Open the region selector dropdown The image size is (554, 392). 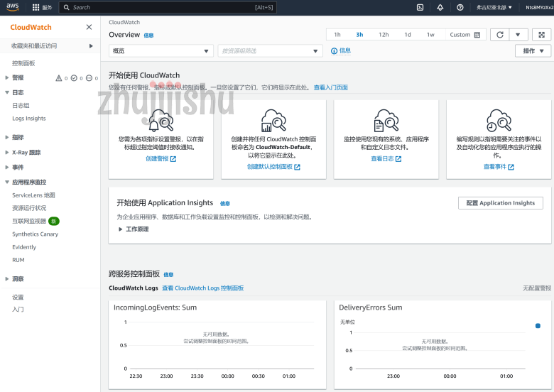[494, 7]
